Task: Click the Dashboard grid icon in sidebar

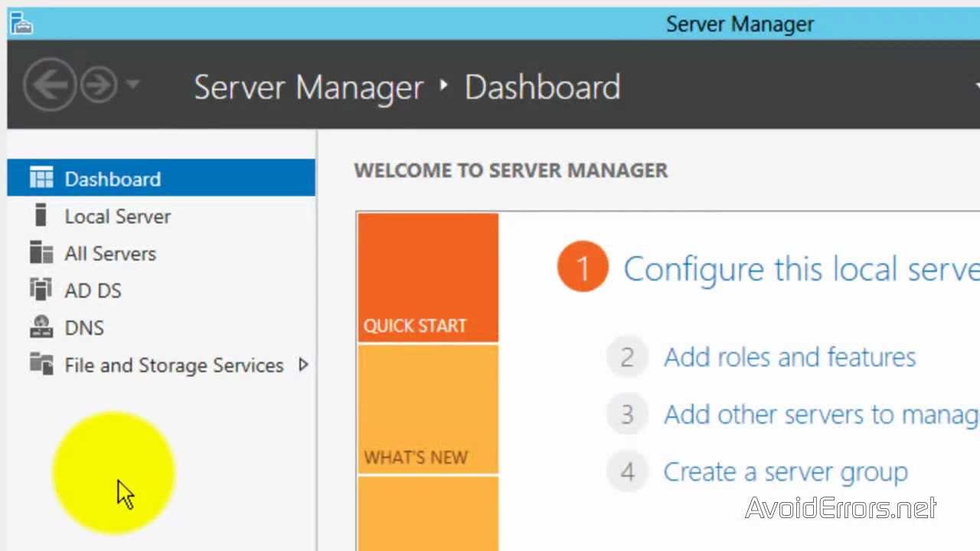Action: (41, 178)
